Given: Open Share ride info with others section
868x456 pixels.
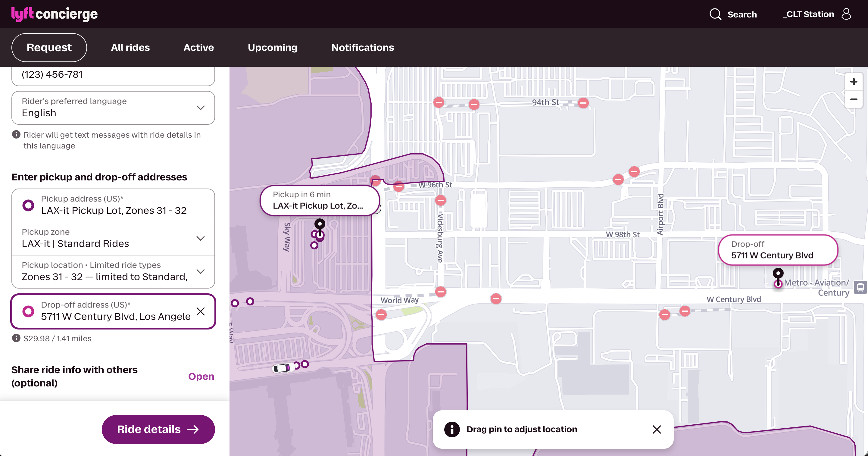Looking at the screenshot, I should (201, 376).
